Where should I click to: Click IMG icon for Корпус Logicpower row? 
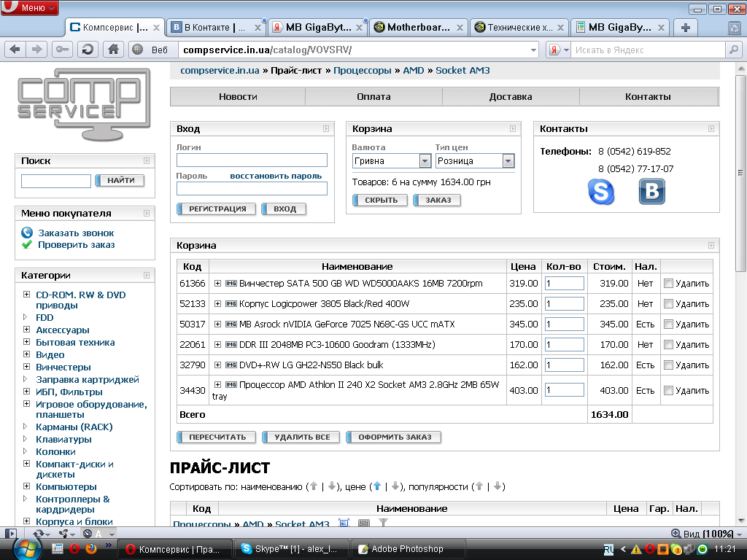[x=231, y=304]
